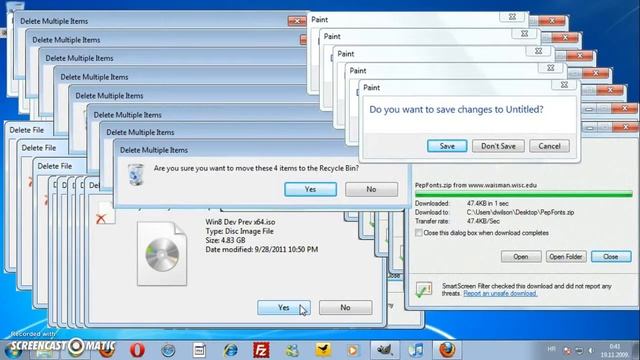640x360 pixels.
Task: Click the SmartScreen shield icon
Action: (x=424, y=290)
